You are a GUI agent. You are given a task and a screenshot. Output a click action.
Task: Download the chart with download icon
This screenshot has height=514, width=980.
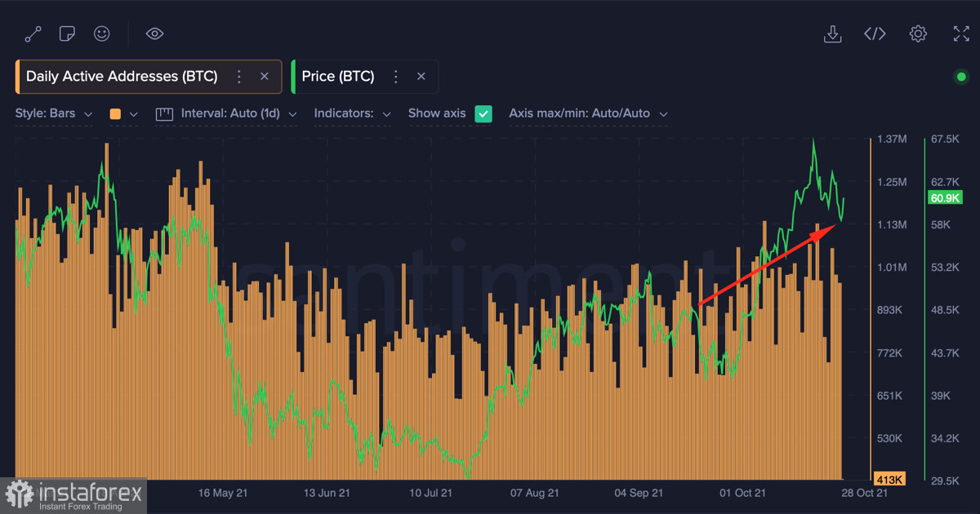pos(832,33)
